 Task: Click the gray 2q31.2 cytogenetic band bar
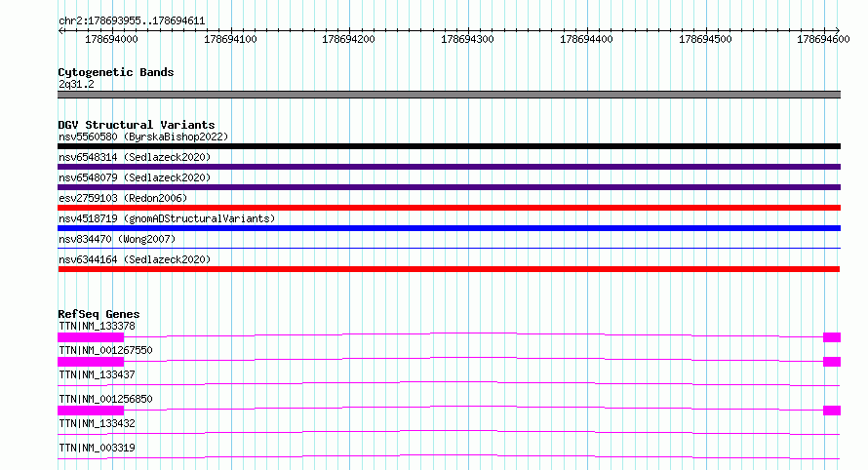click(x=449, y=95)
